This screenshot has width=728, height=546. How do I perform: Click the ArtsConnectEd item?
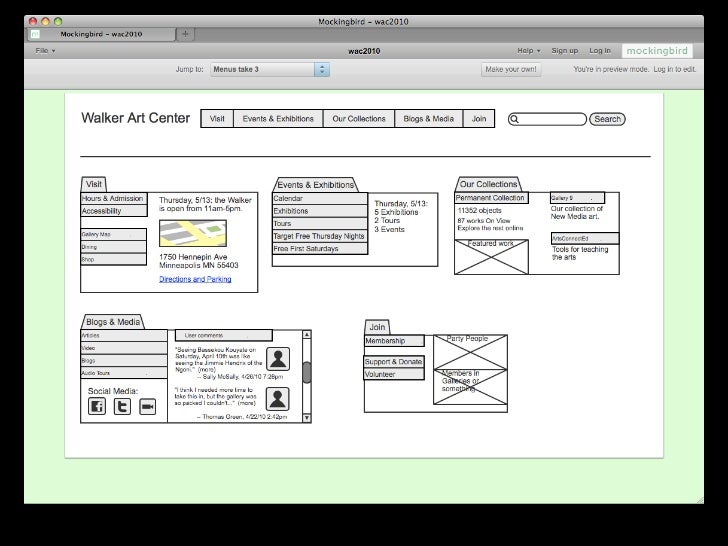[585, 238]
